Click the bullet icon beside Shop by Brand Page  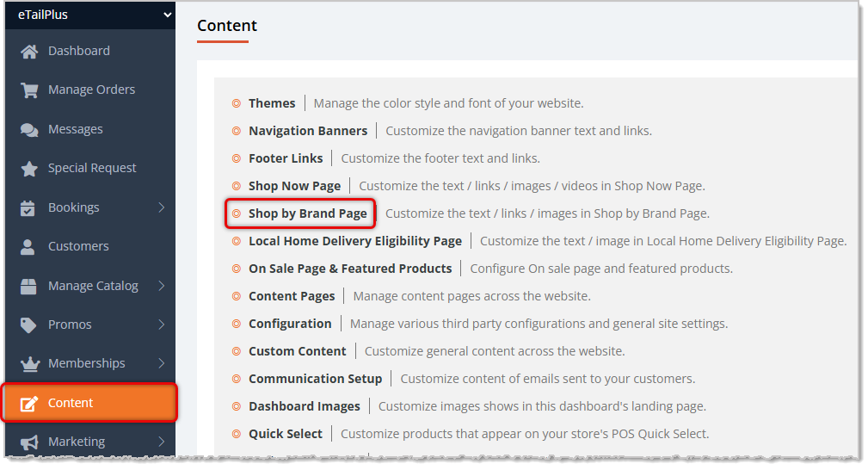pos(237,214)
